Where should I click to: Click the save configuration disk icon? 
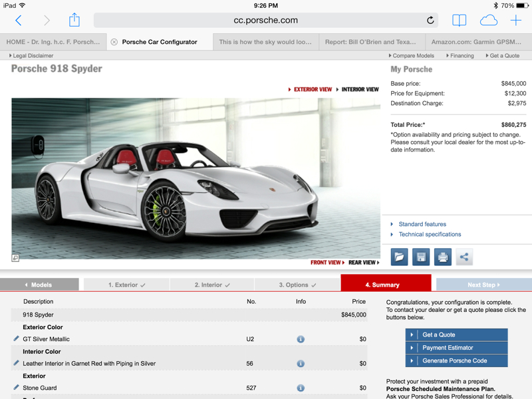pos(421,257)
